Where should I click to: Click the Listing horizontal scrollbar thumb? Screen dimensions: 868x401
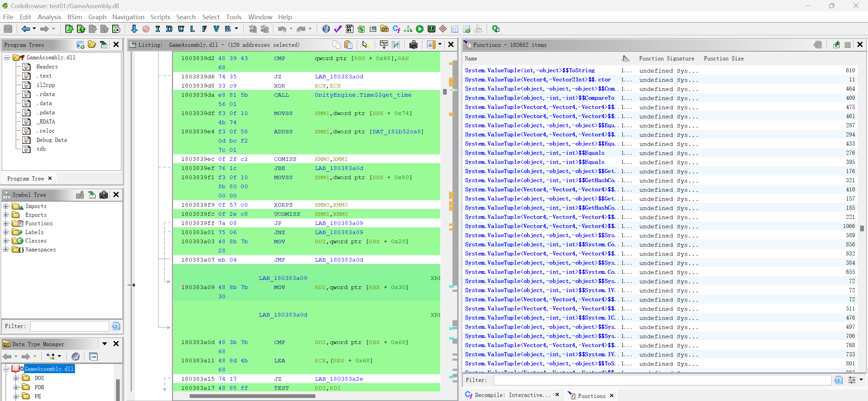[252, 396]
